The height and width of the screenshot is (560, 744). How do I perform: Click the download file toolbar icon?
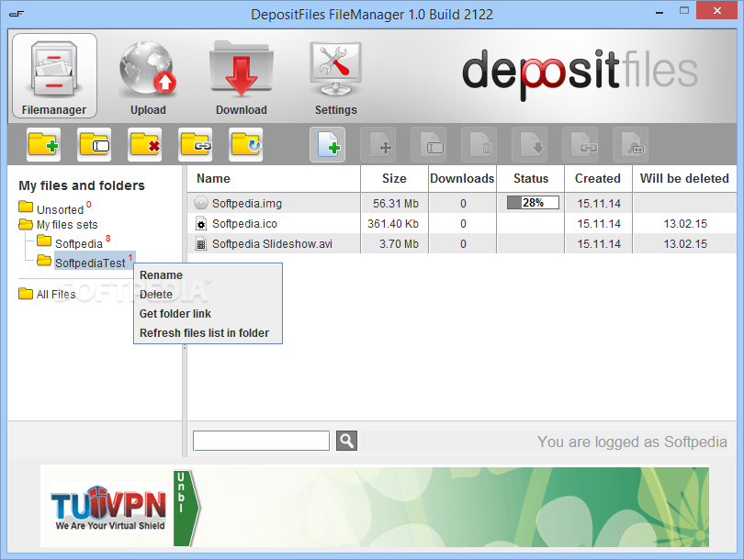pyautogui.click(x=530, y=144)
